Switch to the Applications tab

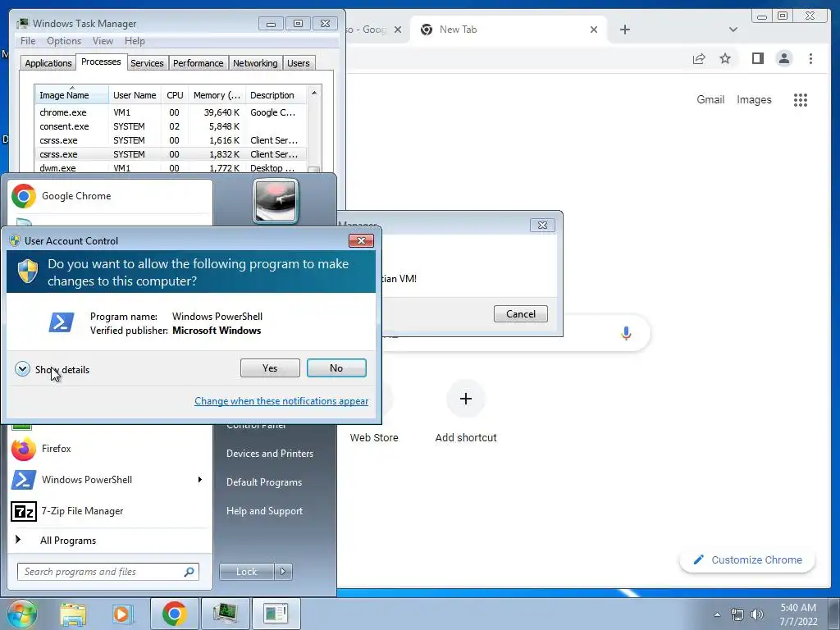[x=48, y=63]
